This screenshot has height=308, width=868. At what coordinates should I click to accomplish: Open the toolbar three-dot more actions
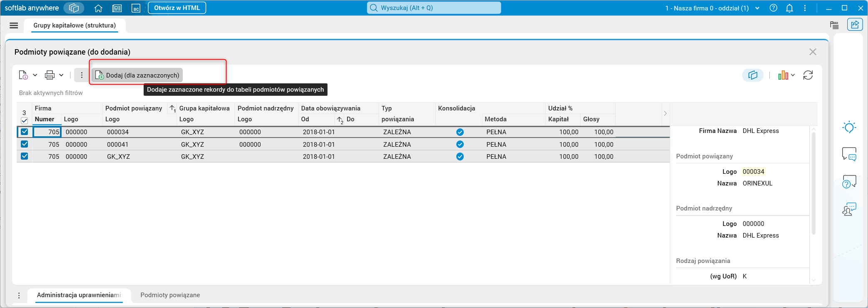point(82,75)
